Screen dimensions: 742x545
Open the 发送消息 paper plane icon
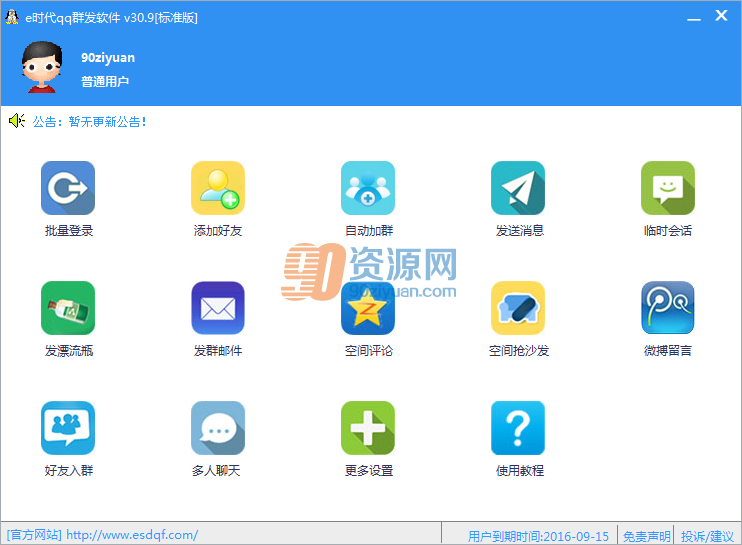pyautogui.click(x=518, y=188)
